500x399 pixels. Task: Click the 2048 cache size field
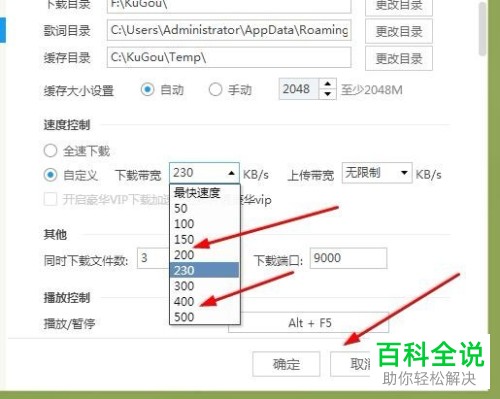click(x=299, y=89)
